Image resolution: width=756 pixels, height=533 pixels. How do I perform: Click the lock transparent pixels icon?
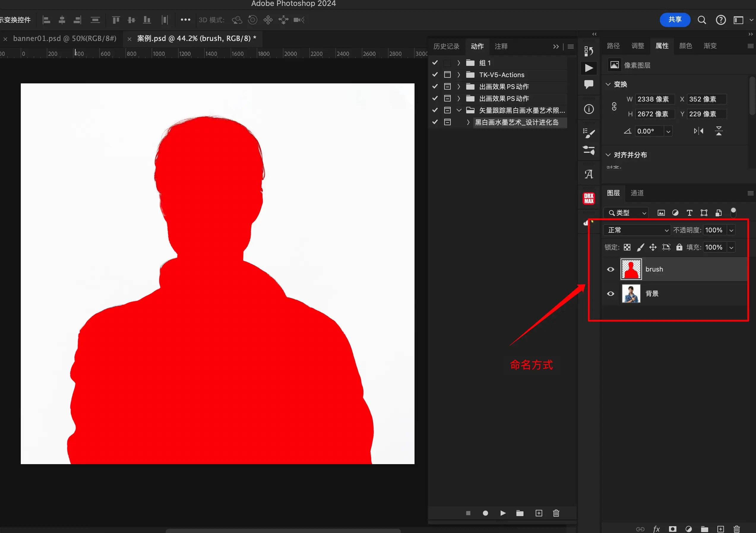(x=627, y=248)
